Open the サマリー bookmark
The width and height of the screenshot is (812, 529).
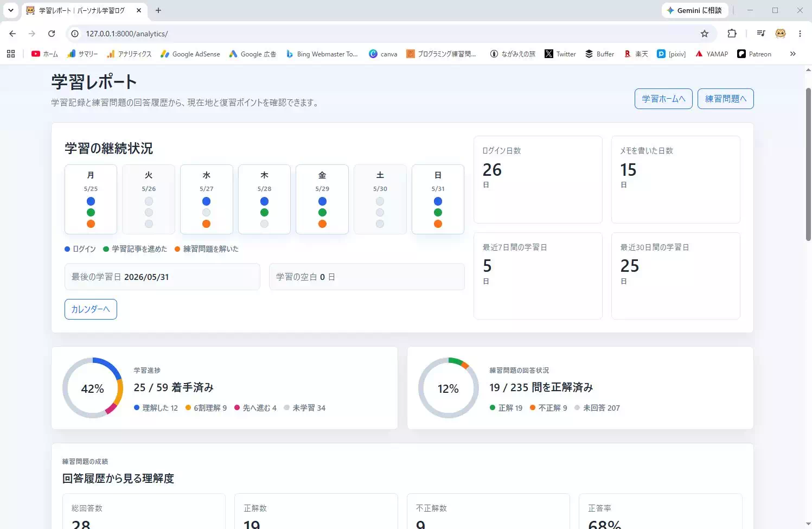pyautogui.click(x=82, y=54)
